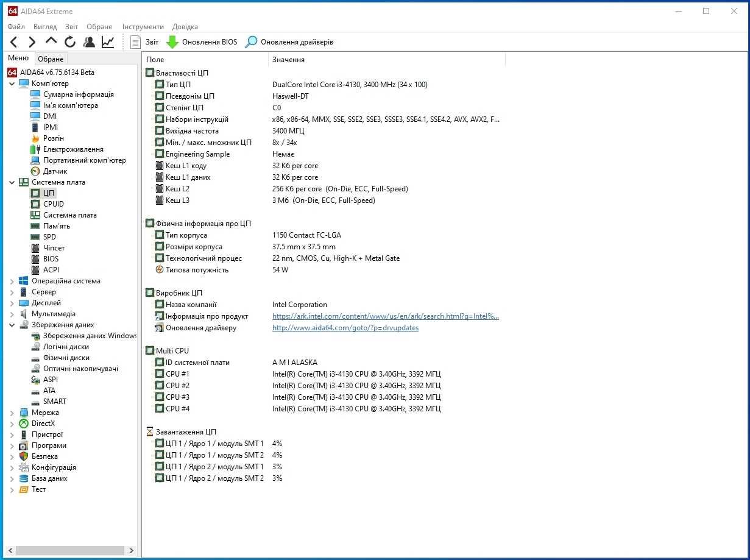Expand the Операційна система tree node

tap(12, 281)
